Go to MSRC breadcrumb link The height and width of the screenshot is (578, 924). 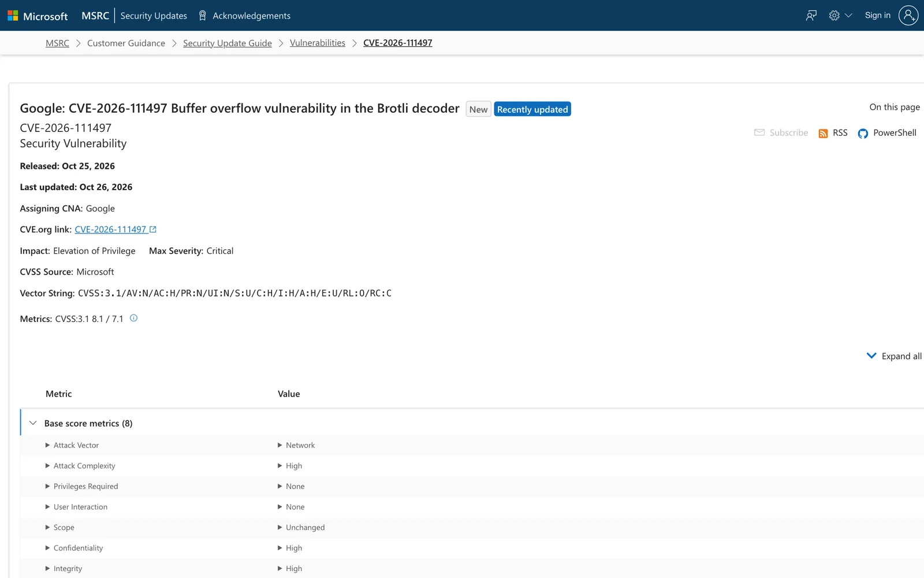pyautogui.click(x=57, y=43)
